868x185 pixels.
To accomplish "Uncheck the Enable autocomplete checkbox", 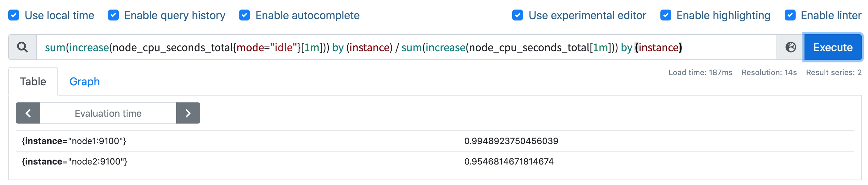I will click(244, 15).
